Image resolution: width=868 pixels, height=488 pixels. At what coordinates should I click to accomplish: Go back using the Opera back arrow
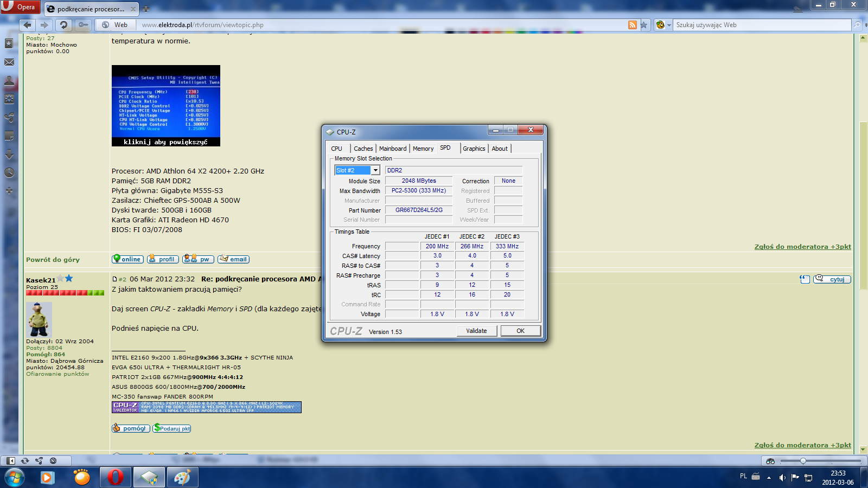27,25
